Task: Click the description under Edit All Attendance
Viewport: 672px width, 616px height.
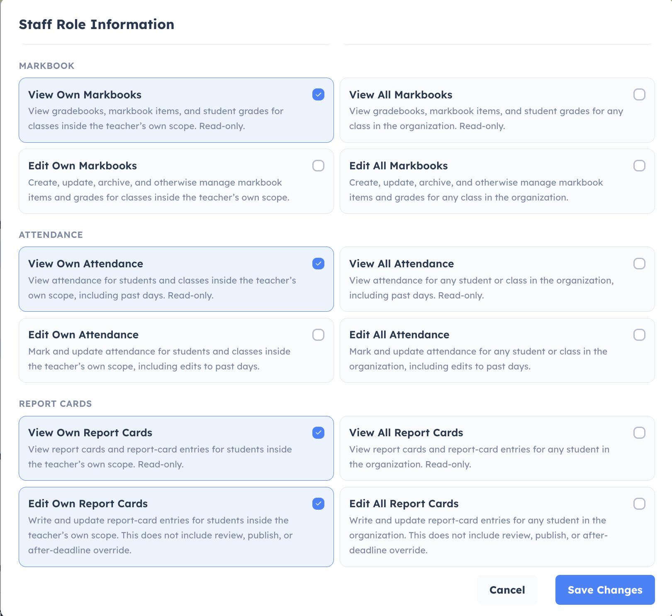Action: tap(478, 359)
